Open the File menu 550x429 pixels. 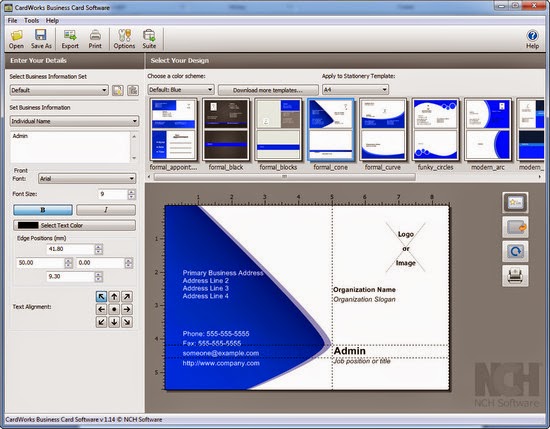pyautogui.click(x=12, y=21)
